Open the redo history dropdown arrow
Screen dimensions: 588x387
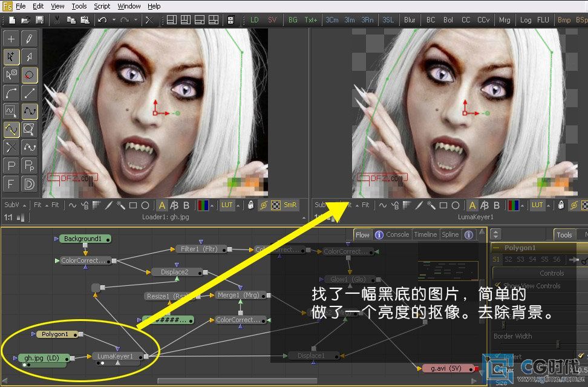click(x=136, y=20)
